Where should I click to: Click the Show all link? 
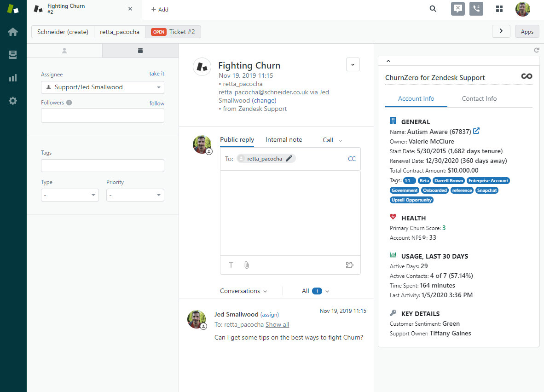pos(277,325)
